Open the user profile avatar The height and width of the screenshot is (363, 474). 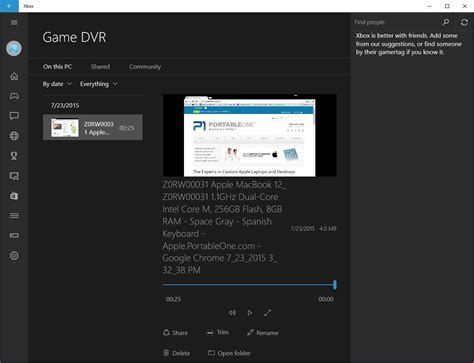14,48
